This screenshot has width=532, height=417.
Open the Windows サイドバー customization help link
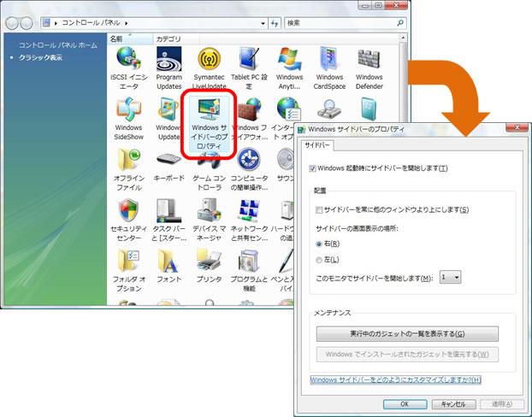click(395, 379)
